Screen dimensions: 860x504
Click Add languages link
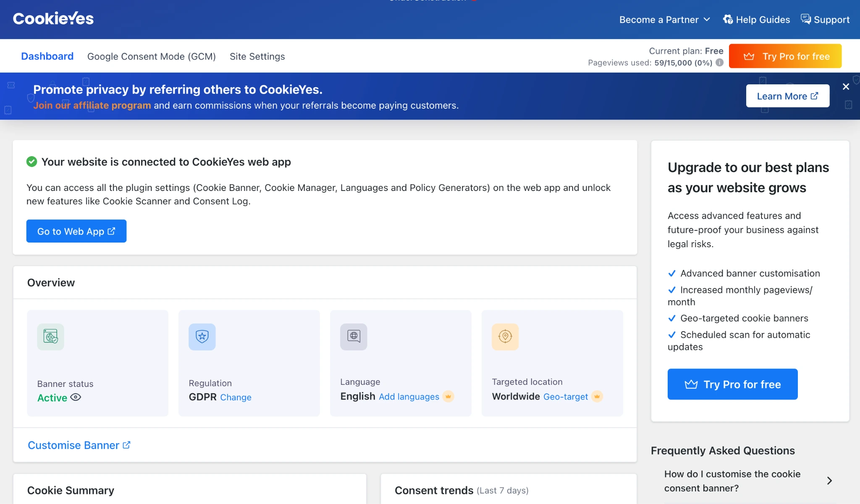pyautogui.click(x=409, y=397)
